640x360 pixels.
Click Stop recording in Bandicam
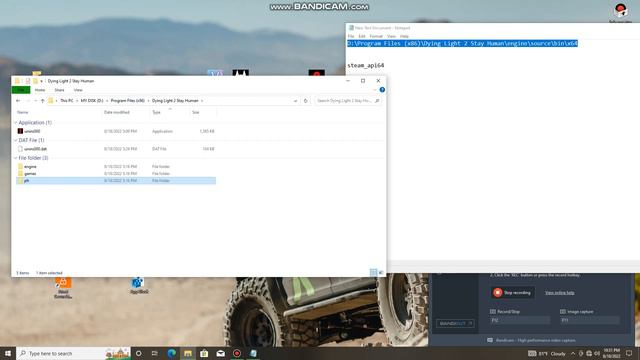[512, 293]
